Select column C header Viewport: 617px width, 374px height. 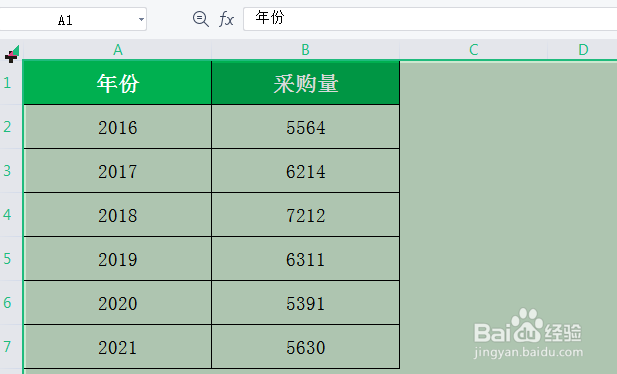click(473, 50)
